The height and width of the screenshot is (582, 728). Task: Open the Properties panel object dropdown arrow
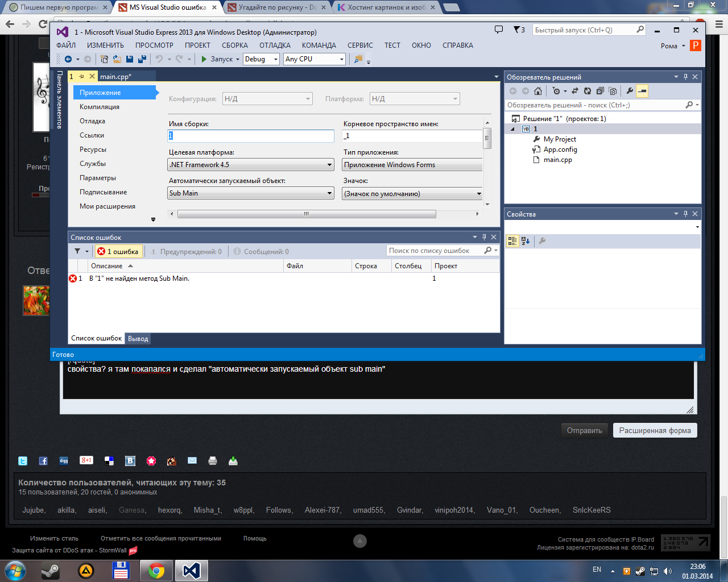pyautogui.click(x=697, y=227)
